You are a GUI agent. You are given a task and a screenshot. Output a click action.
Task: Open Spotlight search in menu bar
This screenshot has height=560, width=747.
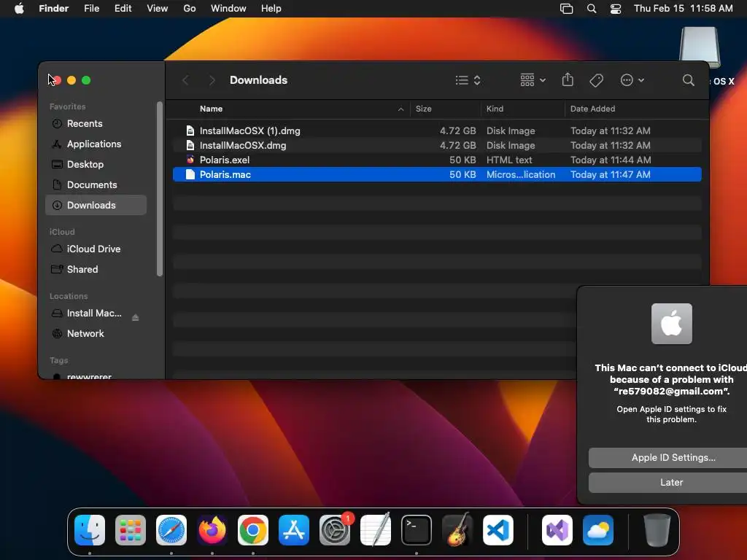[x=591, y=9]
